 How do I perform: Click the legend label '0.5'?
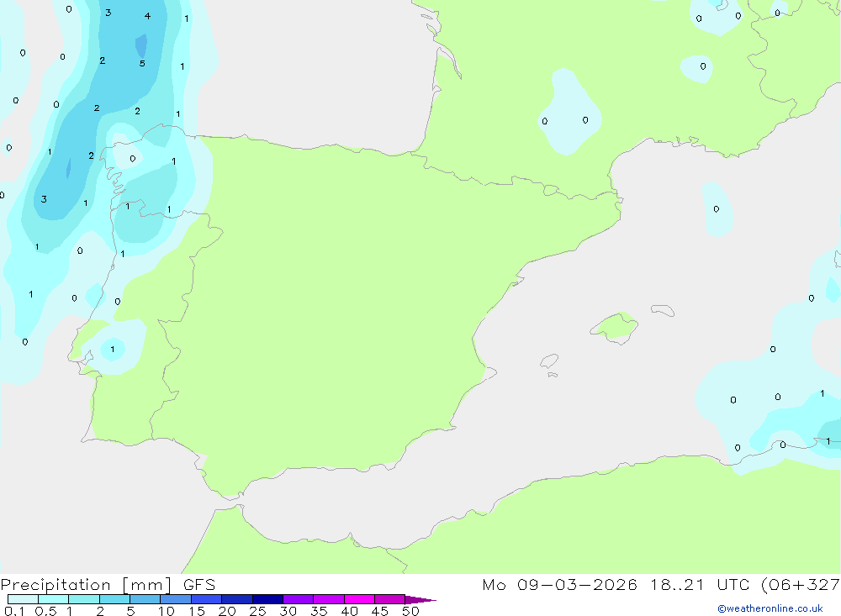click(45, 611)
